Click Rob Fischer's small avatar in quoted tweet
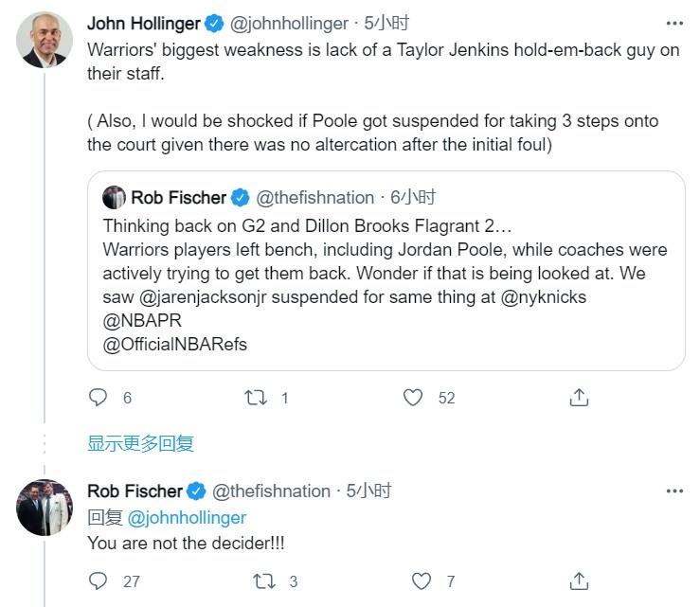The image size is (700, 607). [114, 197]
